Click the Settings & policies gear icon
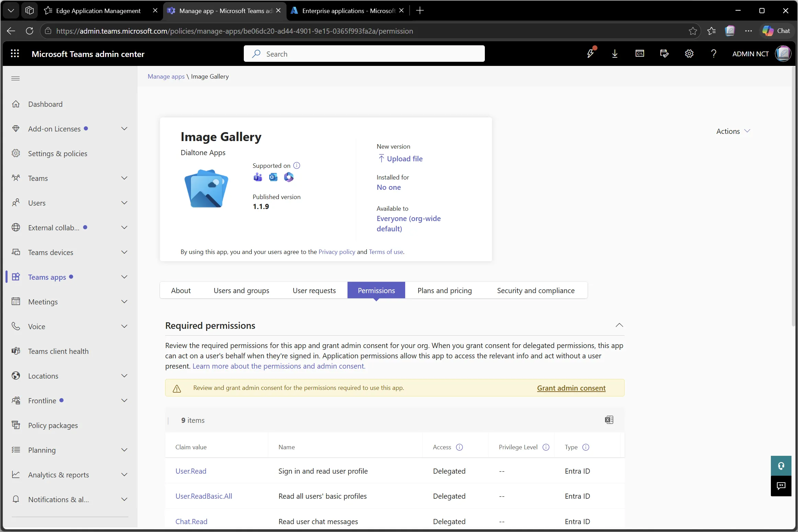The height and width of the screenshot is (532, 798). (x=16, y=153)
